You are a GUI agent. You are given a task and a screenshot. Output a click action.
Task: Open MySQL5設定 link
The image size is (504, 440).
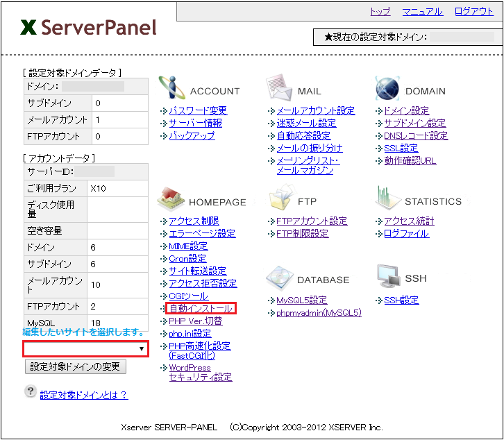(302, 301)
